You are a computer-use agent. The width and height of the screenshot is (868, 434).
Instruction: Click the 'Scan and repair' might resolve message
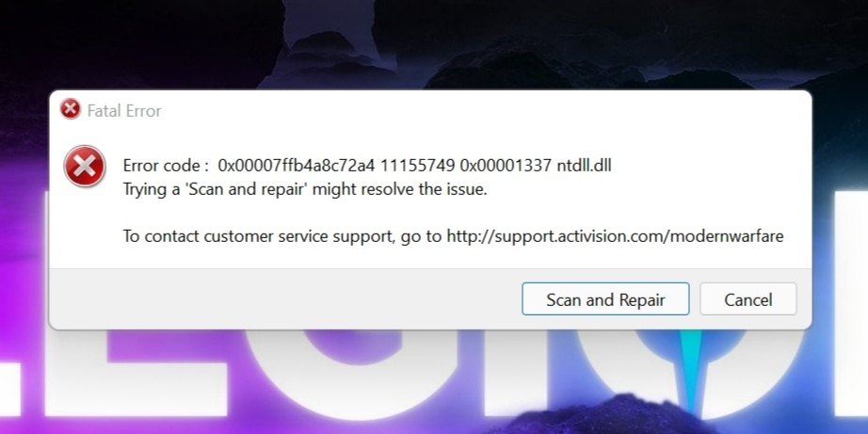tap(305, 190)
